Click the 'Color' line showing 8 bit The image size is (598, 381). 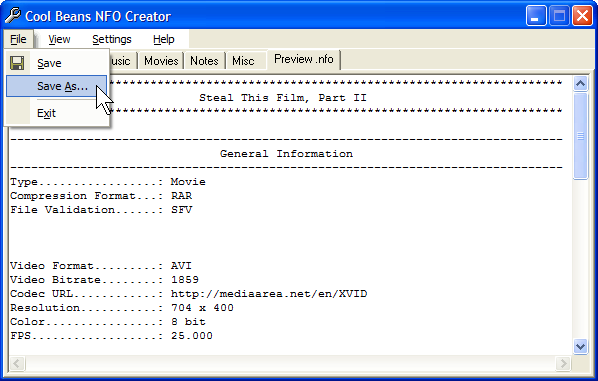pos(108,322)
